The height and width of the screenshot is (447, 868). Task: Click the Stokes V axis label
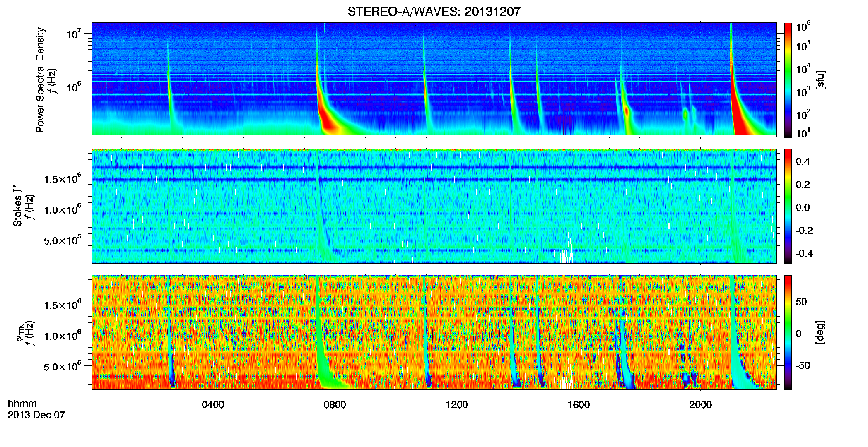[x=18, y=206]
